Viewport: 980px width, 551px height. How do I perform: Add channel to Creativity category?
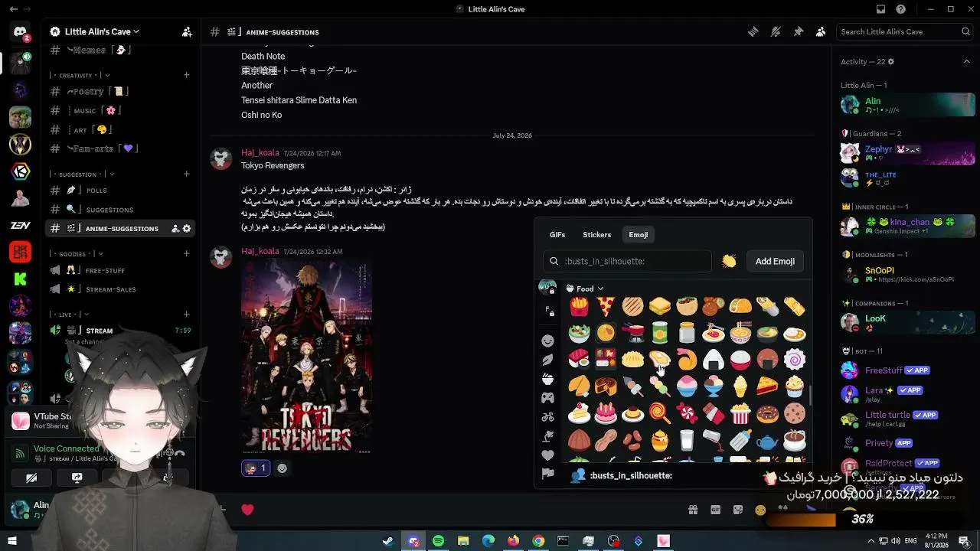[x=187, y=75]
